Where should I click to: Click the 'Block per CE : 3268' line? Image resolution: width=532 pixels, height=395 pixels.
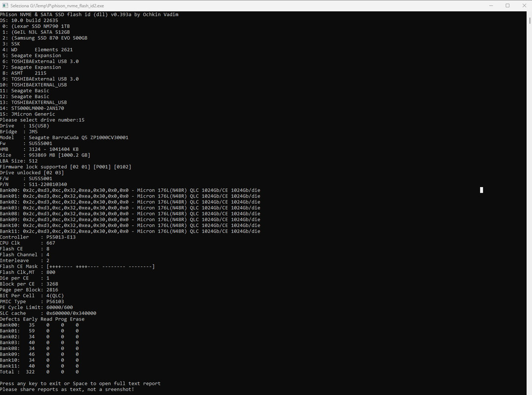[x=29, y=284]
